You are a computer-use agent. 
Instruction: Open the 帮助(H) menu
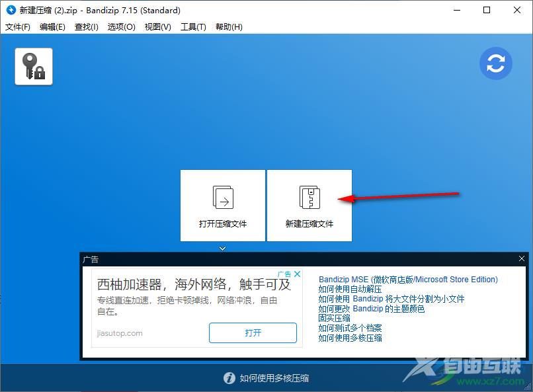[x=229, y=27]
